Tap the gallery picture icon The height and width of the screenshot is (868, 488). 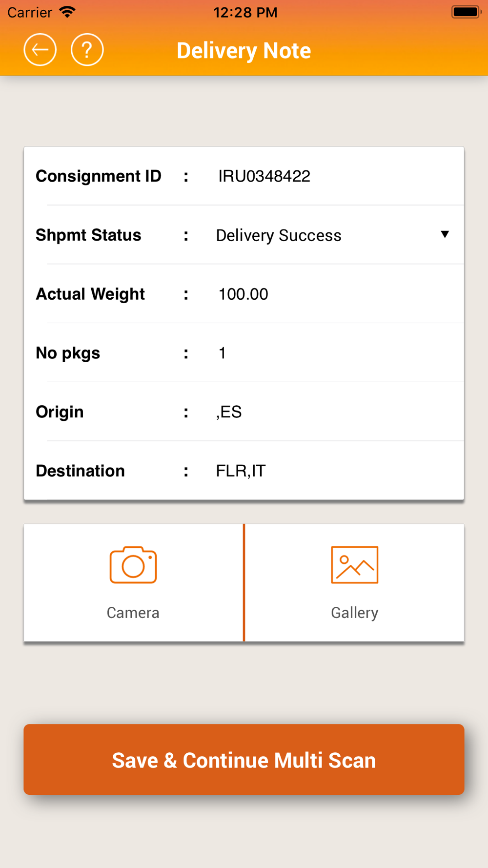(x=354, y=565)
